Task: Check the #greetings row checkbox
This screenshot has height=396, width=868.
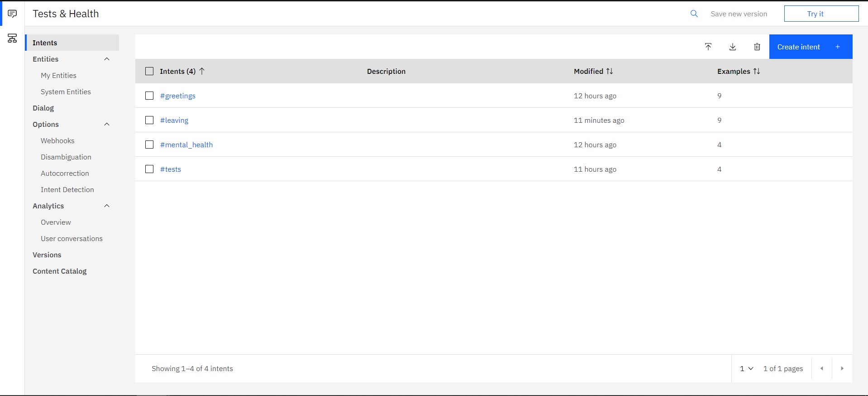Action: point(149,96)
